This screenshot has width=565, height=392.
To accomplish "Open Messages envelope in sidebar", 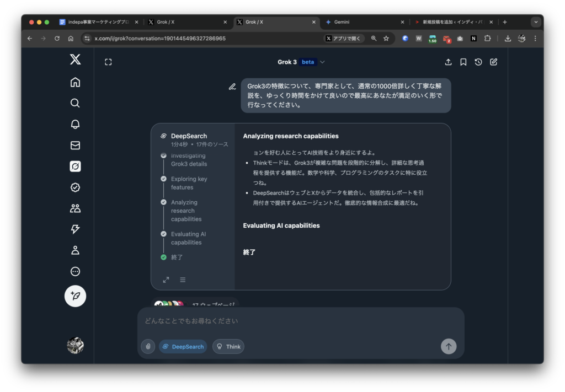I will 75,146.
